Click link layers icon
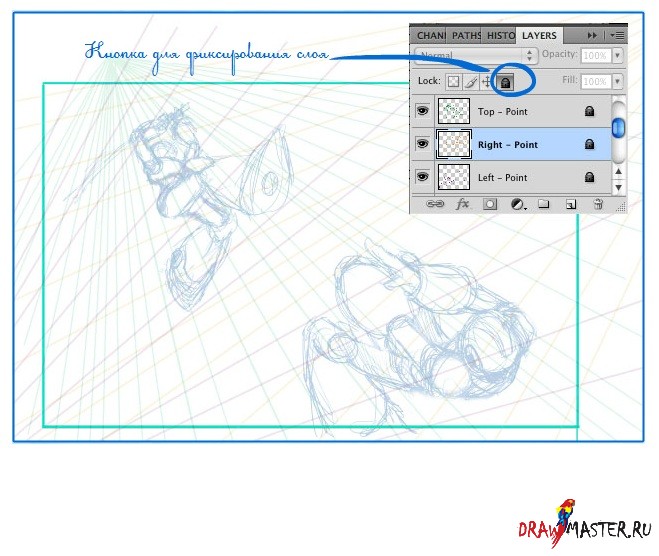Screen dimensions: 659x556 435,204
